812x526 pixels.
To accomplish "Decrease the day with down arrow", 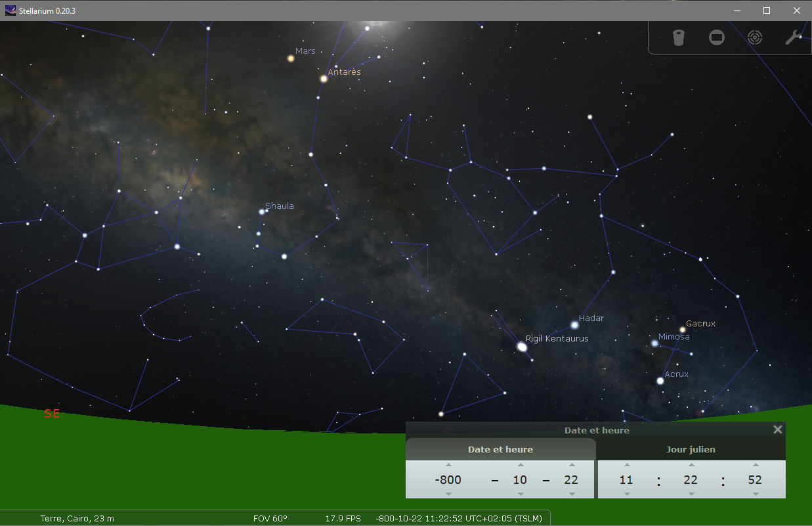I will click(572, 494).
